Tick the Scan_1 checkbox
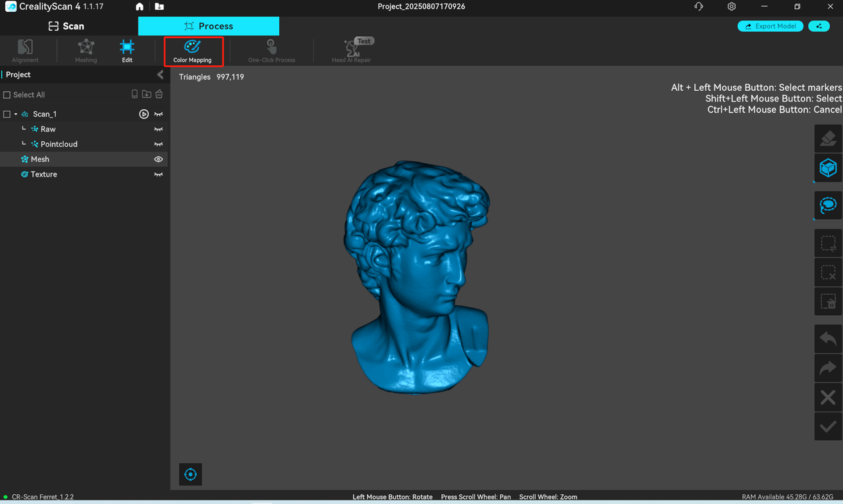Viewport: 843px width, 504px height. (7, 114)
